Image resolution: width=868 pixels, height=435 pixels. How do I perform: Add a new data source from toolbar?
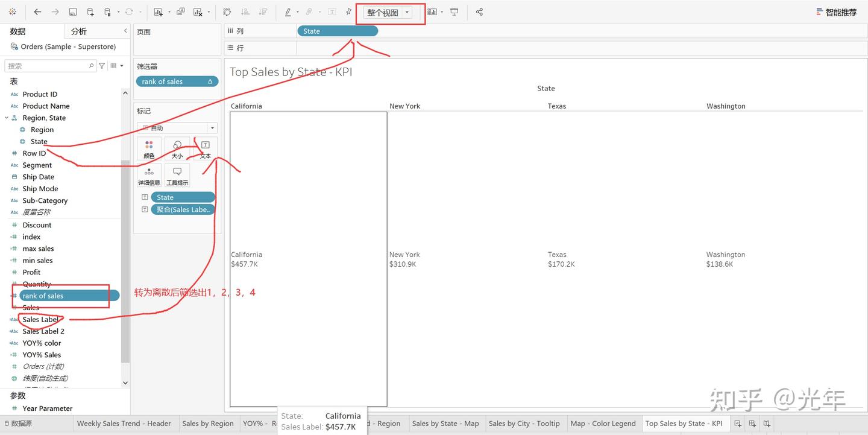tap(90, 12)
